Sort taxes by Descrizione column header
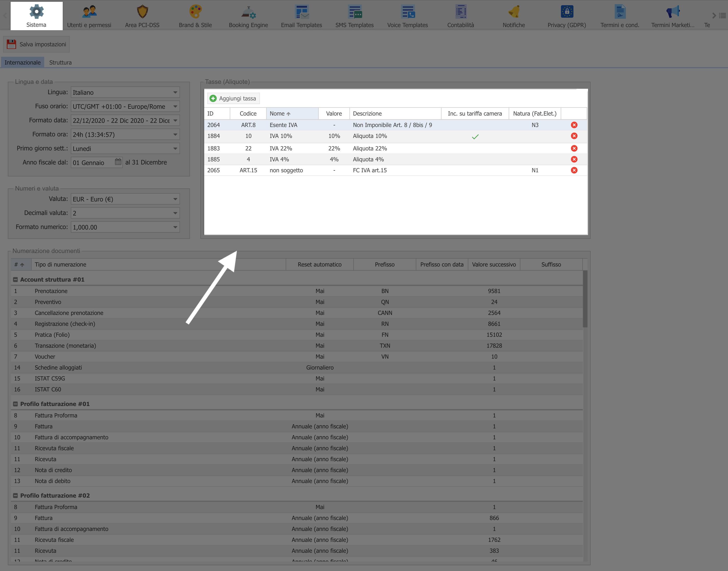 pyautogui.click(x=395, y=113)
